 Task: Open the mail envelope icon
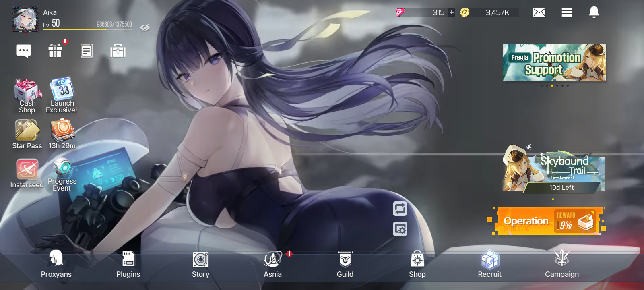pyautogui.click(x=539, y=12)
